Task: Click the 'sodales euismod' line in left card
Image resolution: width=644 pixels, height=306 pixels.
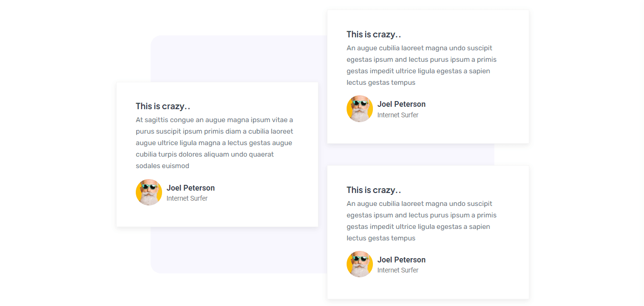Action: [163, 166]
